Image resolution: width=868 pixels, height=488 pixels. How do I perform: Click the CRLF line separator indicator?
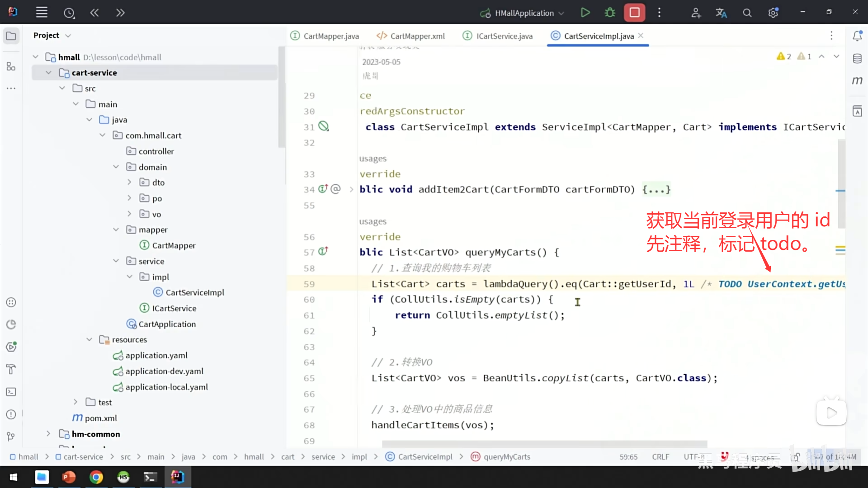point(660,457)
